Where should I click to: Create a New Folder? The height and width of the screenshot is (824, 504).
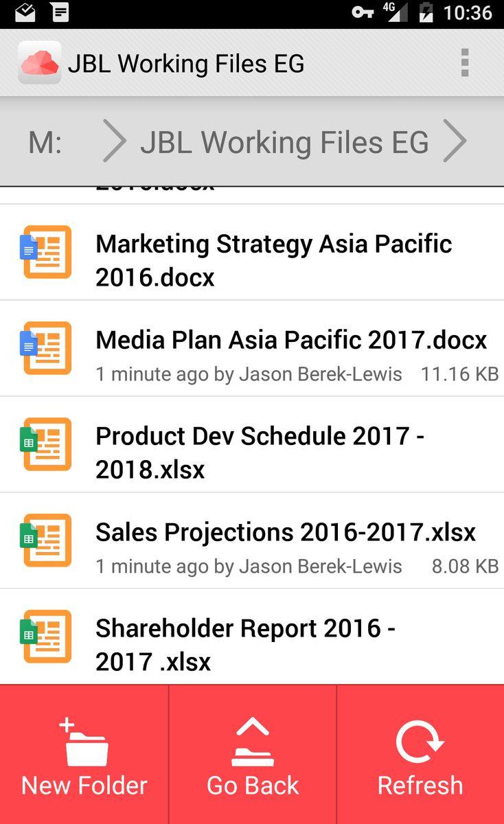(x=84, y=754)
